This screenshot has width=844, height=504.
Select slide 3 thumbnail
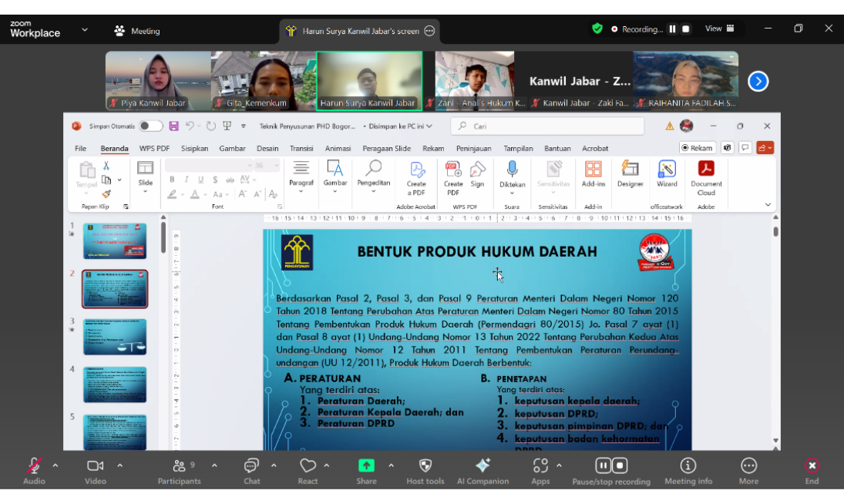point(115,337)
